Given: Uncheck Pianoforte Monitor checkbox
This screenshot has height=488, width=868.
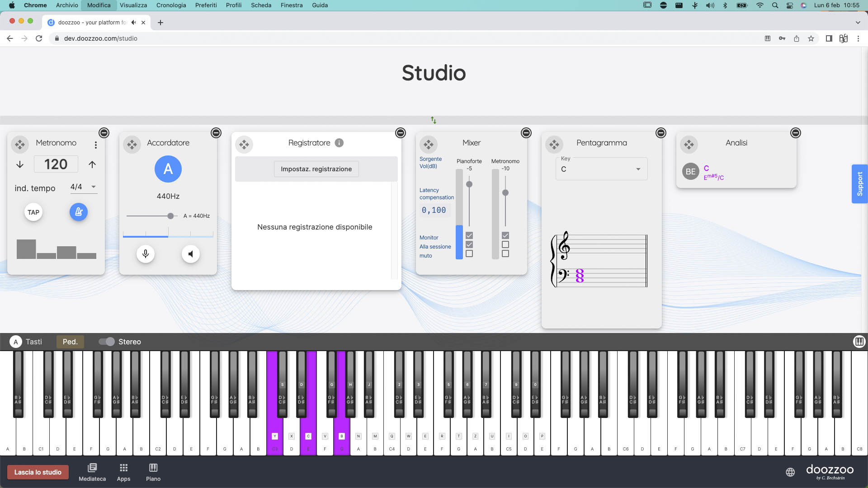Looking at the screenshot, I should click(469, 235).
